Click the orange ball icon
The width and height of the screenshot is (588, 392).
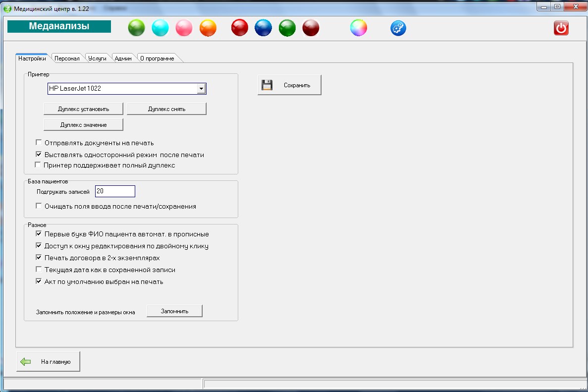point(208,28)
